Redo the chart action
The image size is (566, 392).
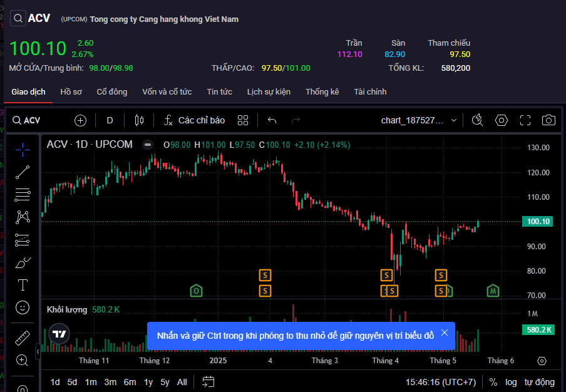pyautogui.click(x=296, y=120)
